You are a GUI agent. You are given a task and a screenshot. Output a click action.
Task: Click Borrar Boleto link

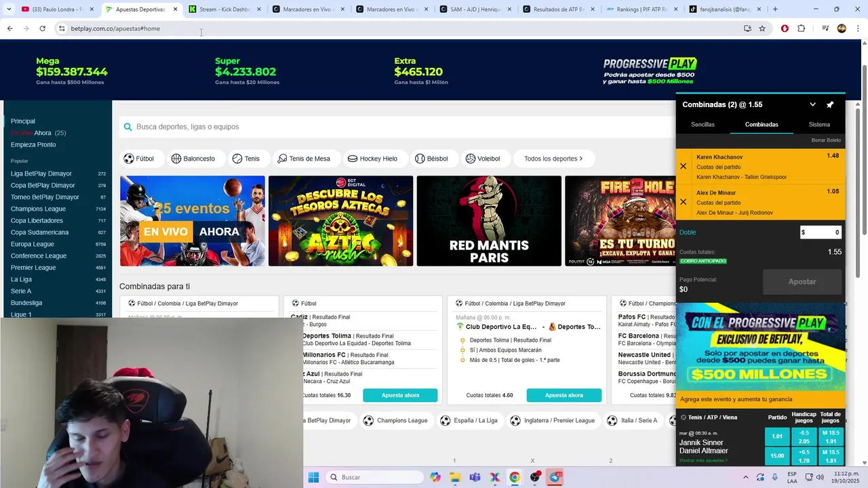(x=826, y=140)
